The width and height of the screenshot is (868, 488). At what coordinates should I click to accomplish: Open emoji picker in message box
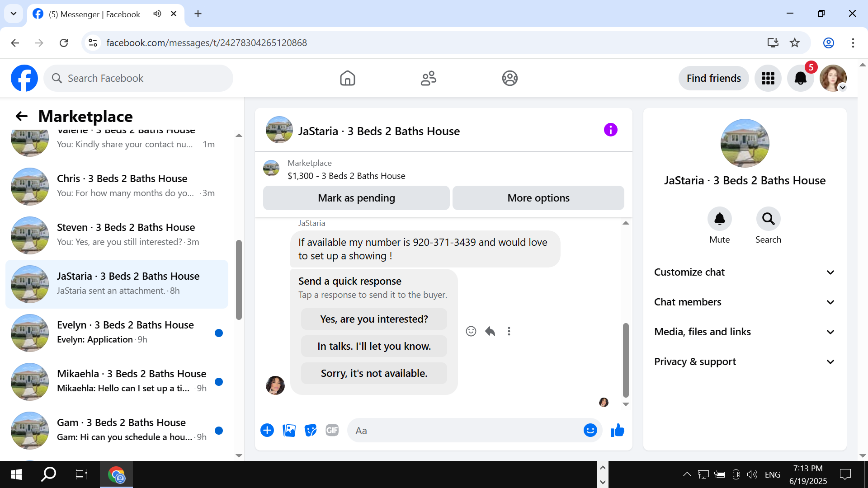590,430
